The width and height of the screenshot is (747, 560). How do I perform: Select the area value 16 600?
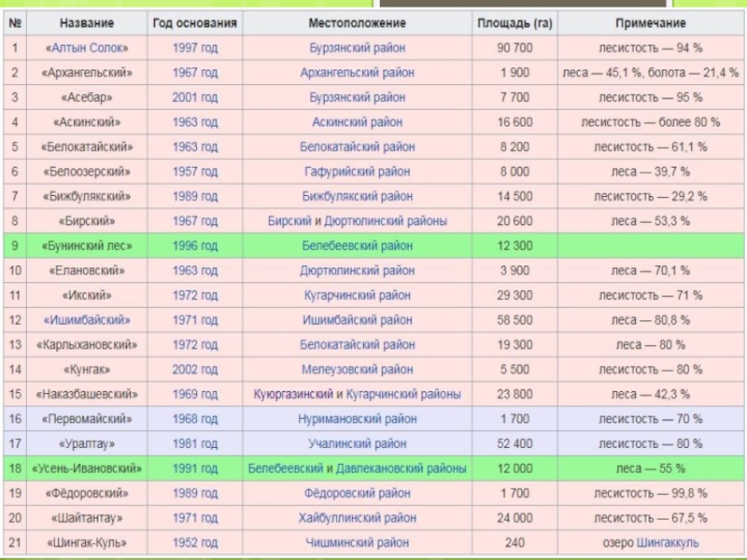pos(514,122)
